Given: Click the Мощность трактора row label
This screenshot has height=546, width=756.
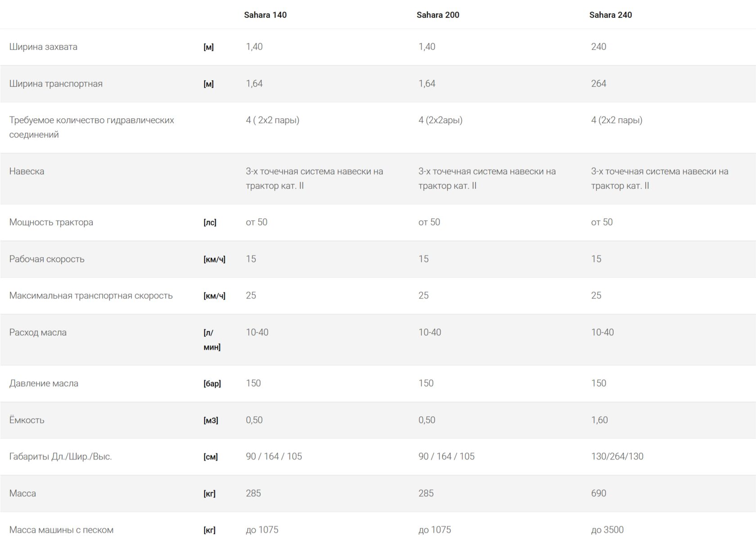Looking at the screenshot, I should click(x=51, y=222).
